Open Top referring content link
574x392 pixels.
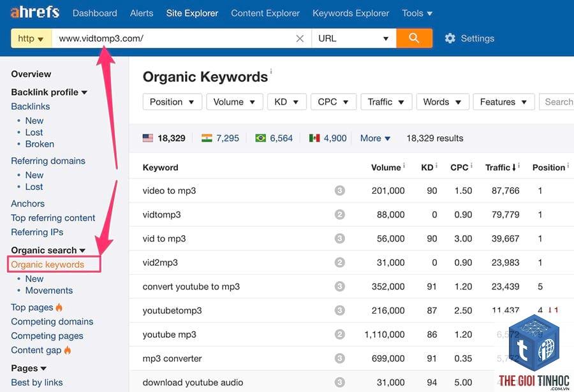pyautogui.click(x=53, y=217)
